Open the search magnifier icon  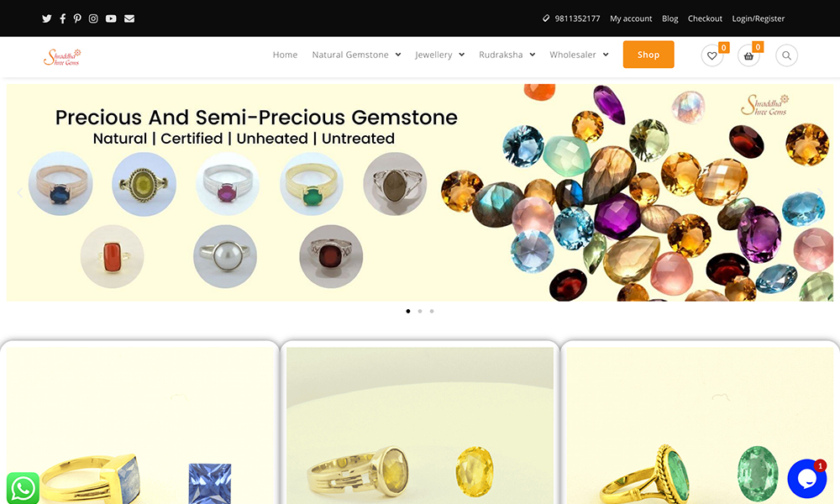pos(786,55)
